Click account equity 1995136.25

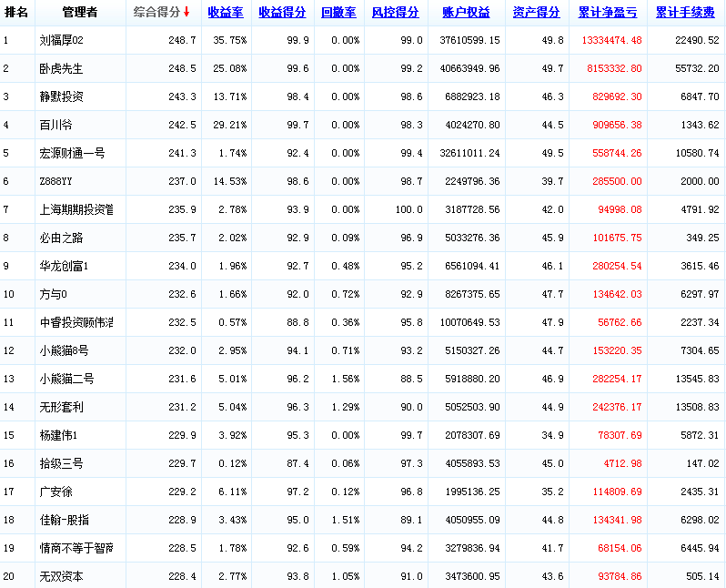click(x=473, y=492)
